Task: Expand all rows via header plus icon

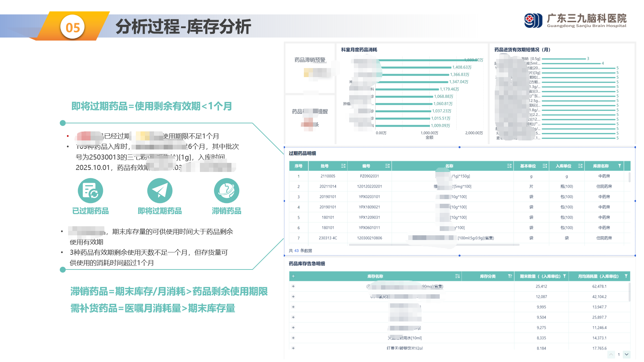Action: tap(293, 276)
